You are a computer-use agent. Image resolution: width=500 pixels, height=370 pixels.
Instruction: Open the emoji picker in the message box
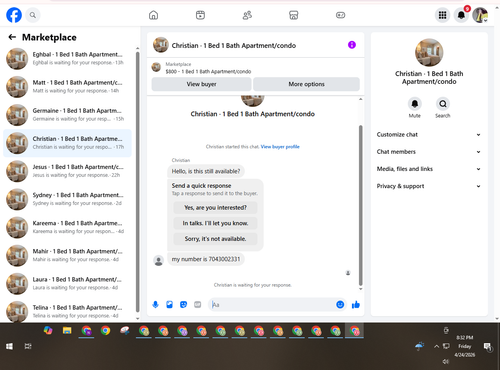coord(340,304)
